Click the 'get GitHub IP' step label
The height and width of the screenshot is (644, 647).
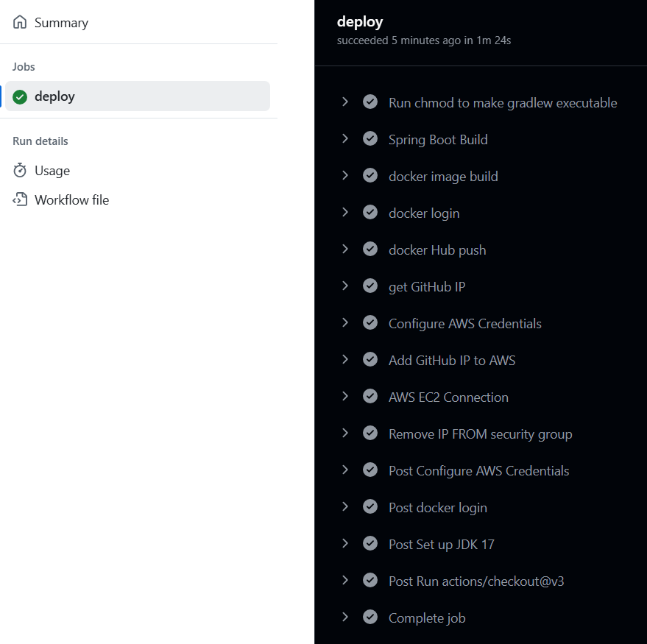coord(427,287)
